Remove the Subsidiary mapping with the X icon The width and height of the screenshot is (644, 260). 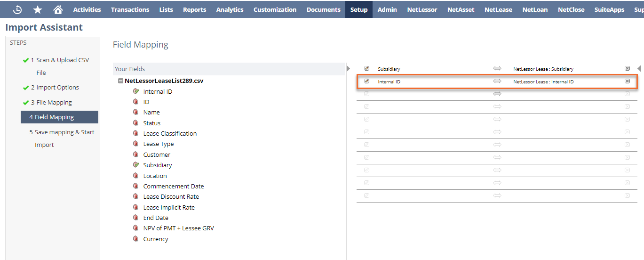(627, 69)
